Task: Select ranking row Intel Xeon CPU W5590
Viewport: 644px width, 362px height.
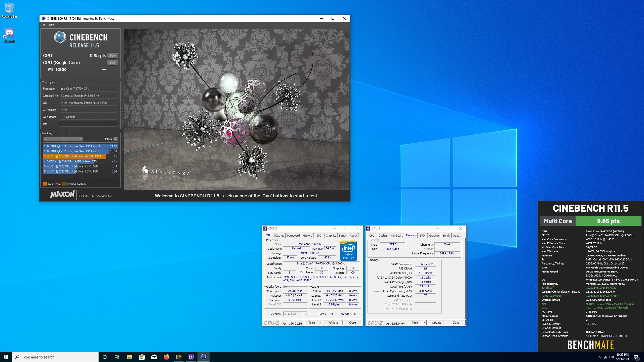Action: 80,146
